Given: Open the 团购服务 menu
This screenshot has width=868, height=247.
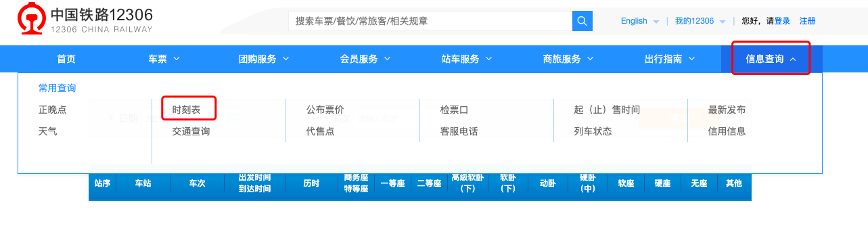Looking at the screenshot, I should [264, 59].
